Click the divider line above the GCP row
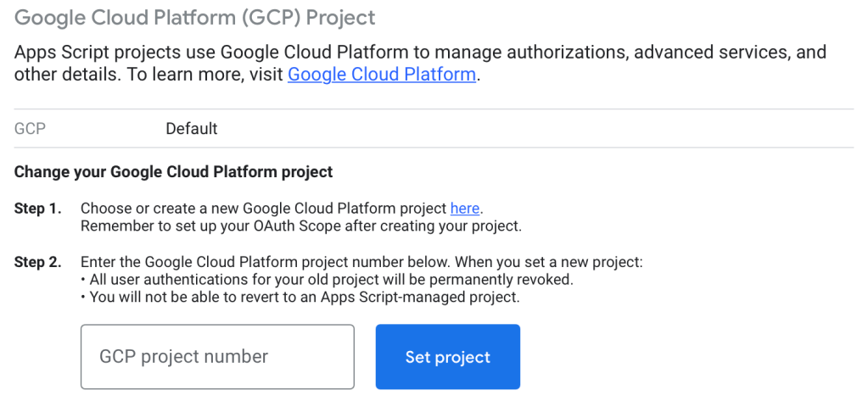The height and width of the screenshot is (407, 868). click(x=434, y=109)
